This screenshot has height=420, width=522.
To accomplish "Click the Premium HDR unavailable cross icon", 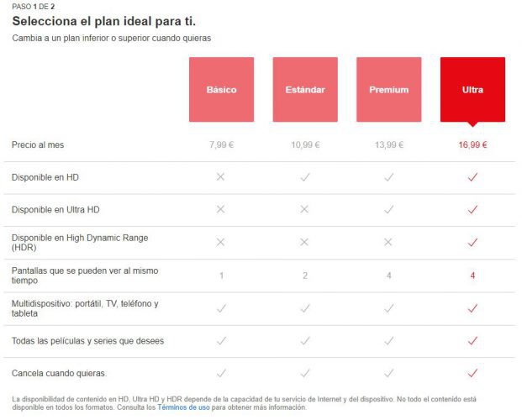I will [x=388, y=242].
